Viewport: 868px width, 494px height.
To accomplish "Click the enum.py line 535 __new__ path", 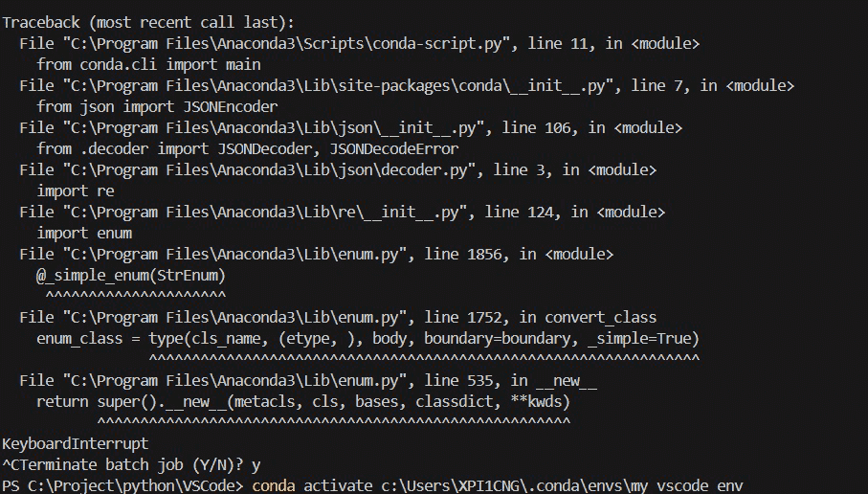I will point(308,380).
